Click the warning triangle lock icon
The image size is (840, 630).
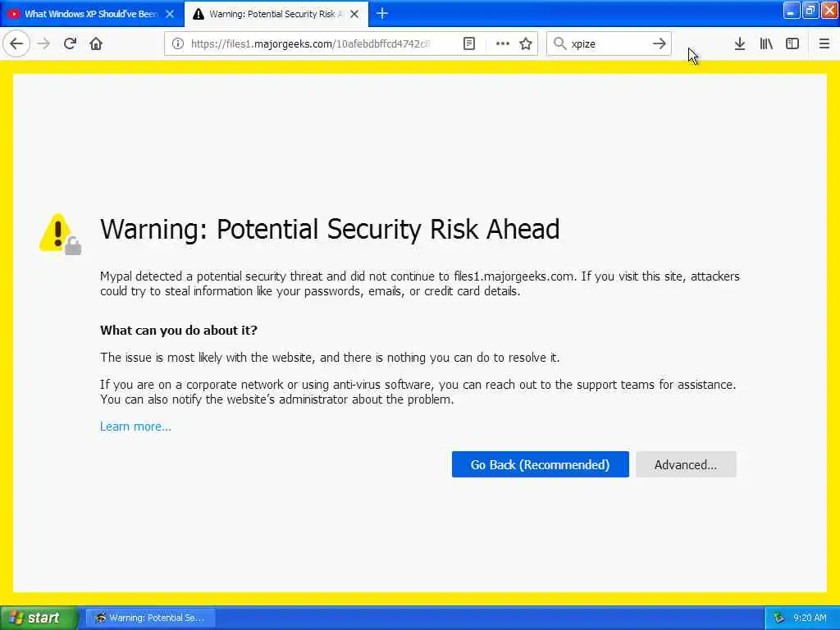point(60,234)
